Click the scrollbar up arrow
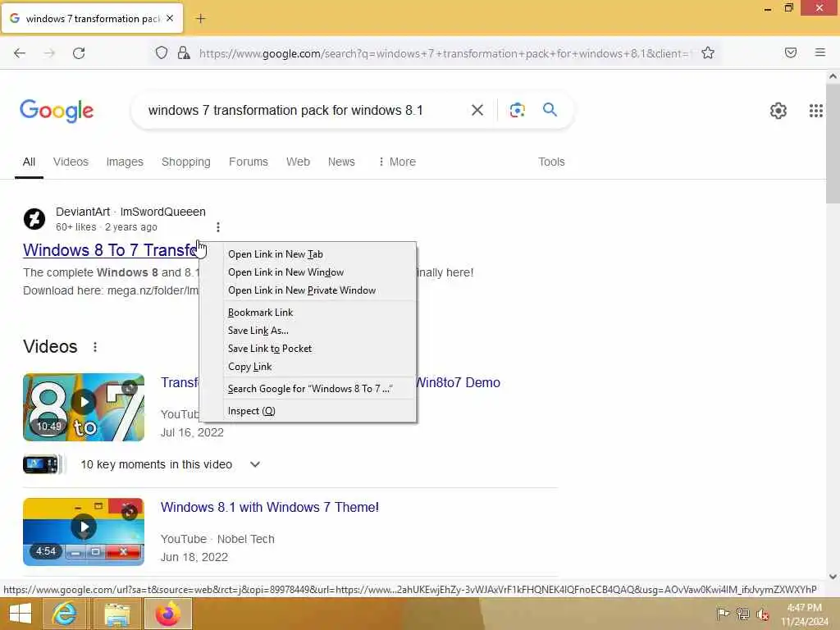Viewport: 840px width, 630px height. [x=833, y=76]
